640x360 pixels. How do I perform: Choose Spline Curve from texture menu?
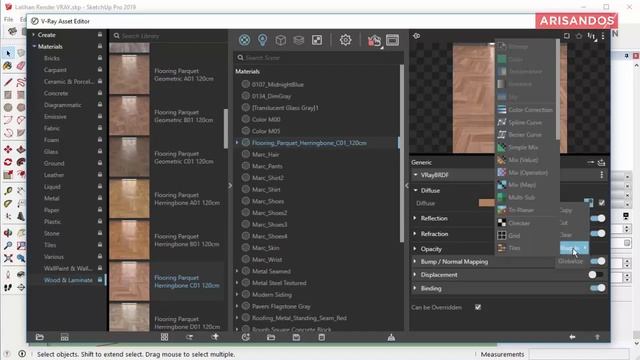[x=525, y=122]
